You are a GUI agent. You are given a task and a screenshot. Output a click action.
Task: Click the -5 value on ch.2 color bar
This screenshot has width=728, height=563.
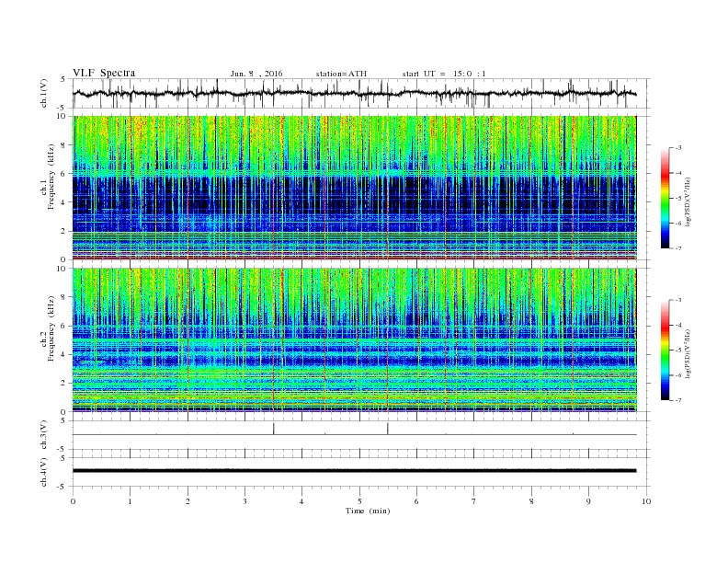pyautogui.click(x=677, y=350)
